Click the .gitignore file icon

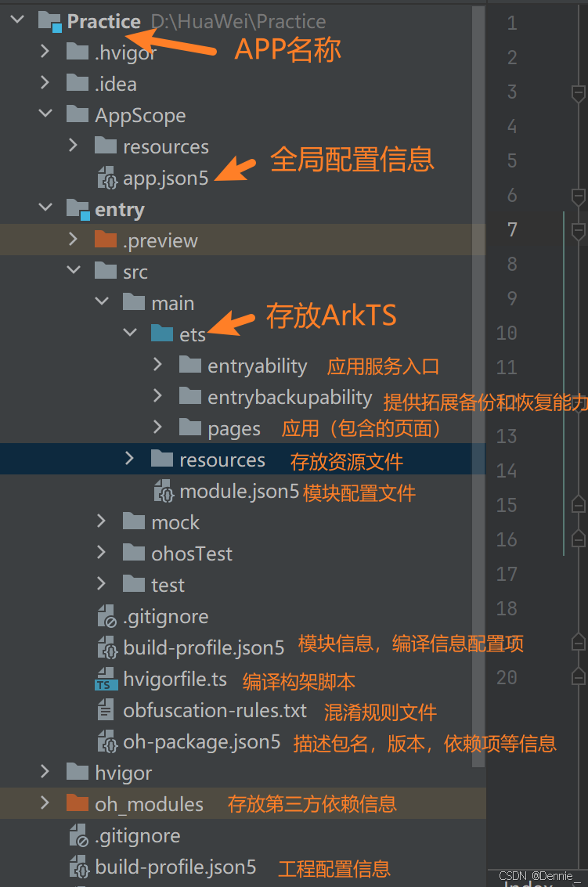coord(106,616)
